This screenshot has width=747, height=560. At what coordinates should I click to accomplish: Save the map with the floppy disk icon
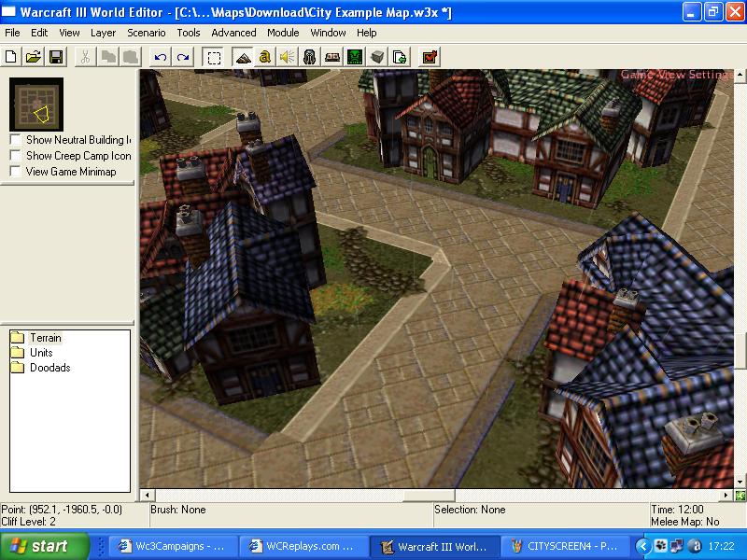coord(56,58)
